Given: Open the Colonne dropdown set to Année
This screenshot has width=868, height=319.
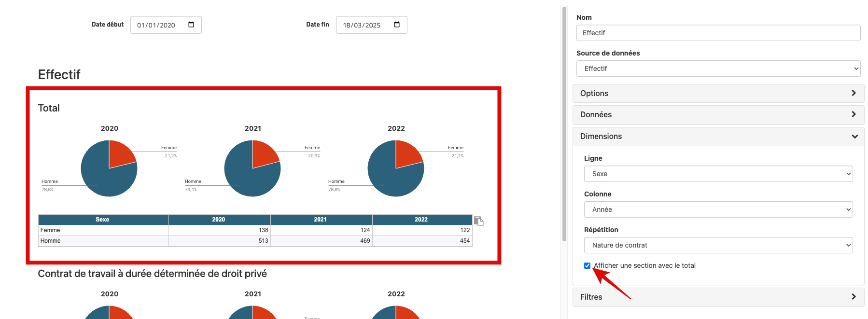Looking at the screenshot, I should coord(718,209).
